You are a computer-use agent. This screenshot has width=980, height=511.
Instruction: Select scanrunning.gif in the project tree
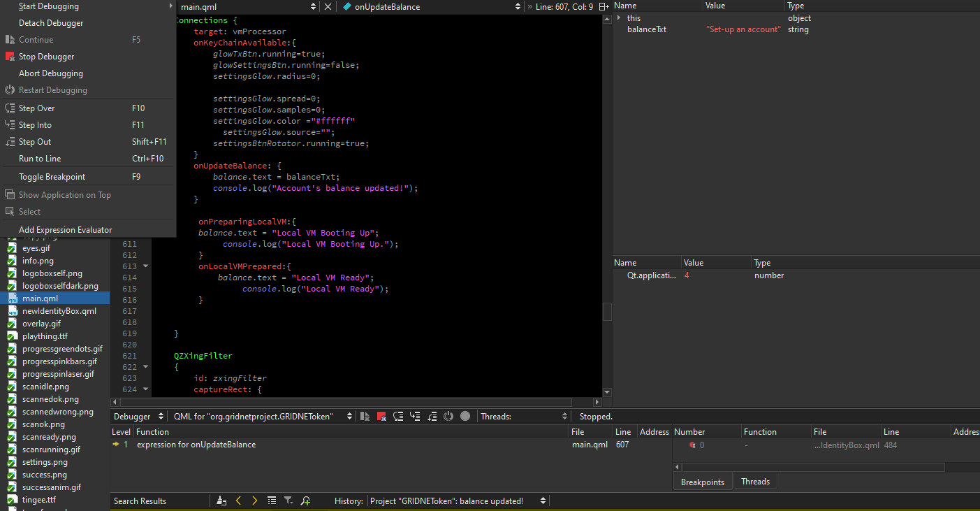click(51, 449)
